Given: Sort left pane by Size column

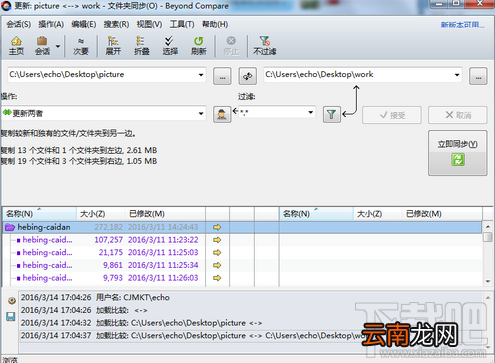Looking at the screenshot, I should pos(101,214).
